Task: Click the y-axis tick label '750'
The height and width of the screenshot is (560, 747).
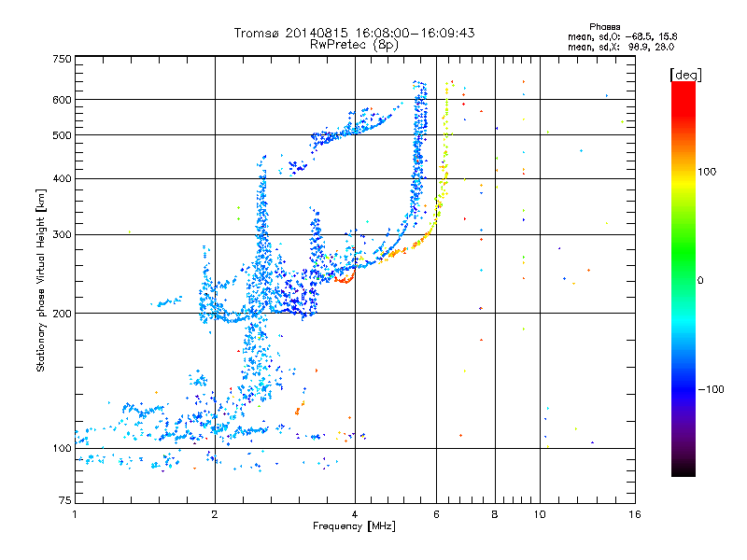Action: [x=62, y=59]
